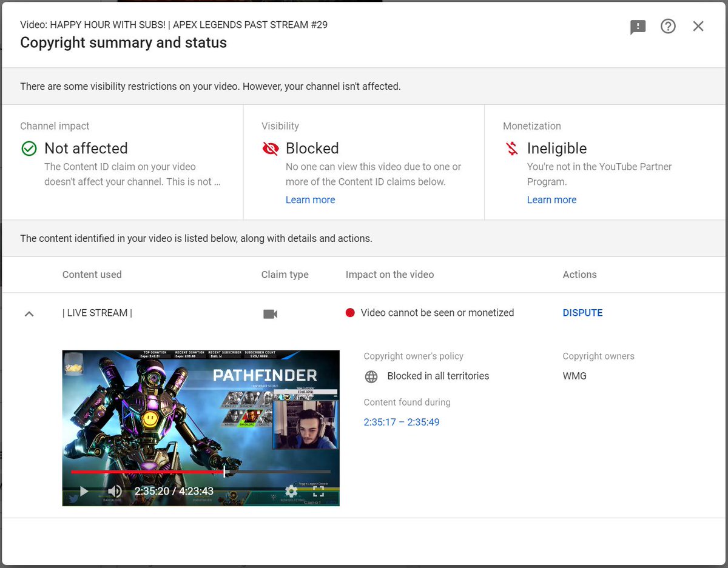Image resolution: width=728 pixels, height=568 pixels.
Task: Mute the video preview volume icon
Action: coord(115,491)
